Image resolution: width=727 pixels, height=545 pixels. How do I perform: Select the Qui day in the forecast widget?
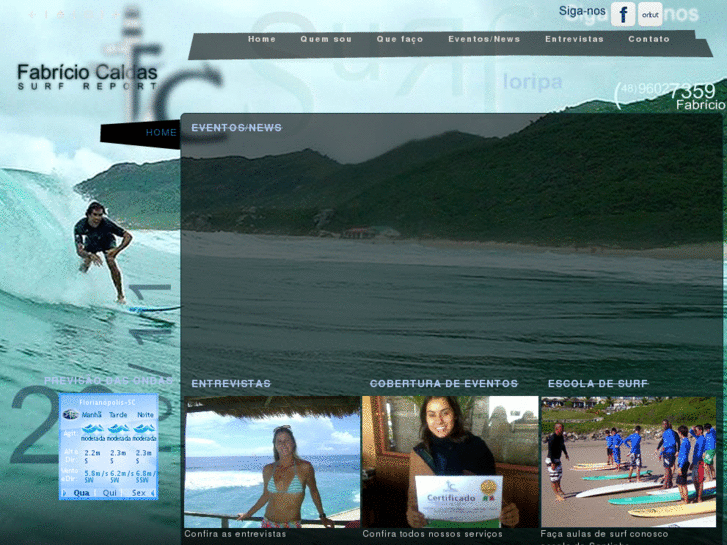click(x=110, y=493)
